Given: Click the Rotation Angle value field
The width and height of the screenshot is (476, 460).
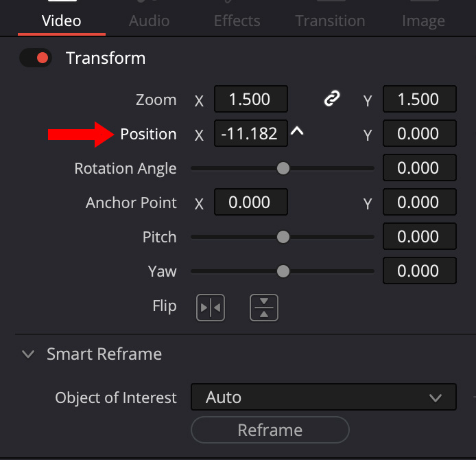Looking at the screenshot, I should [x=419, y=168].
